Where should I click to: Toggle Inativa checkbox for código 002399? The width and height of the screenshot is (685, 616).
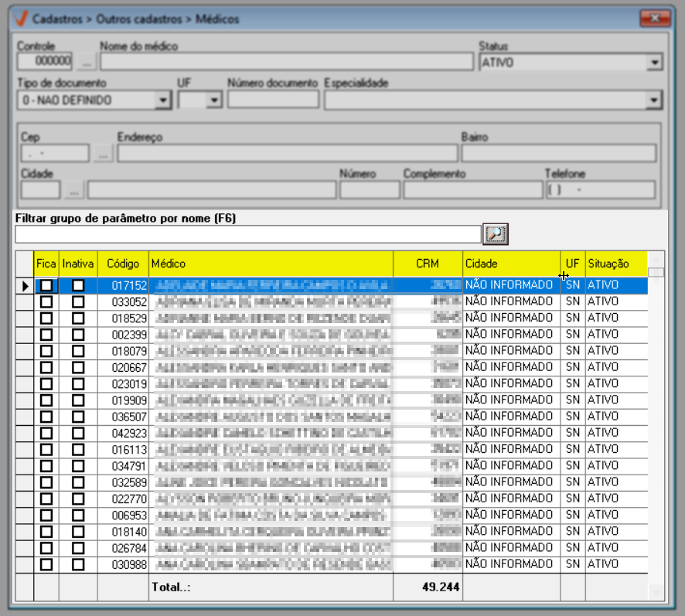coord(78,334)
